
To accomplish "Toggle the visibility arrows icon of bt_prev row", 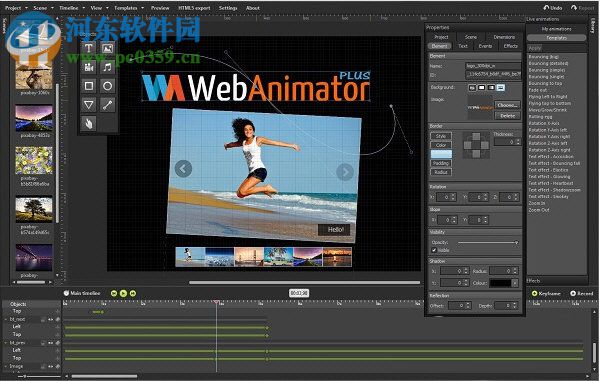I will (x=51, y=343).
